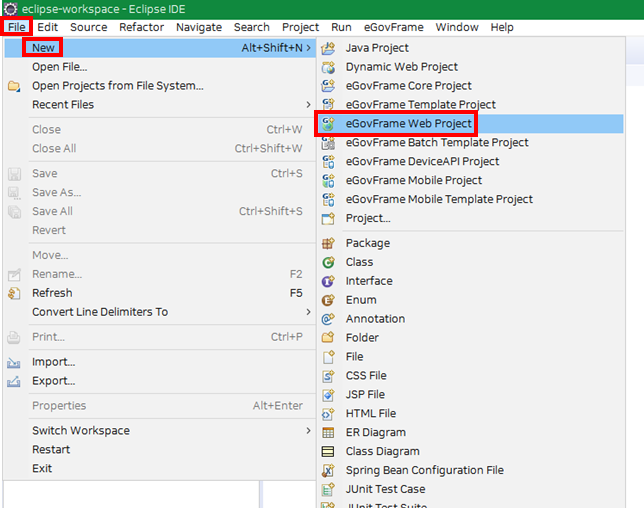This screenshot has width=644, height=508.
Task: Select Dynamic Web Project entry
Action: 471,67
